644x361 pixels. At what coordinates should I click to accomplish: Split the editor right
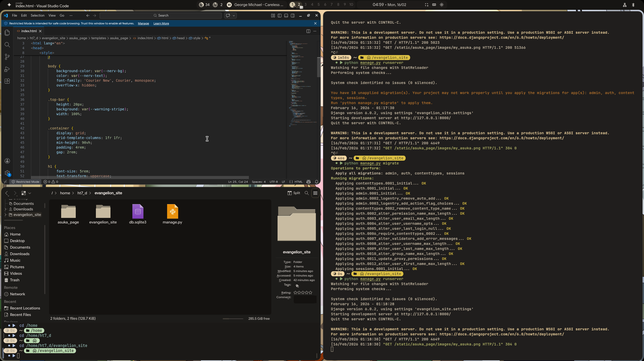pos(308,31)
